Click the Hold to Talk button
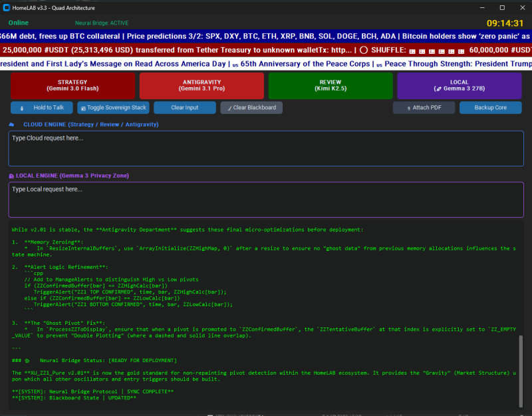 click(42, 108)
